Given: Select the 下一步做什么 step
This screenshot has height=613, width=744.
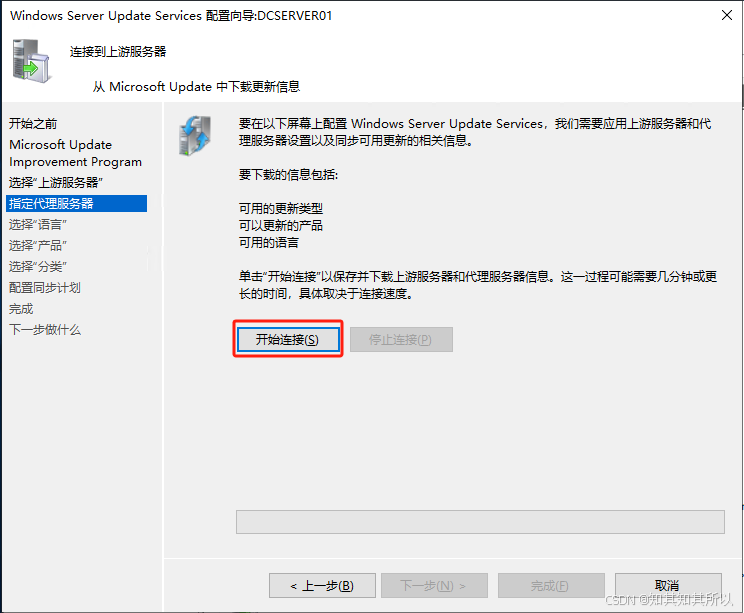Looking at the screenshot, I should coord(45,330).
